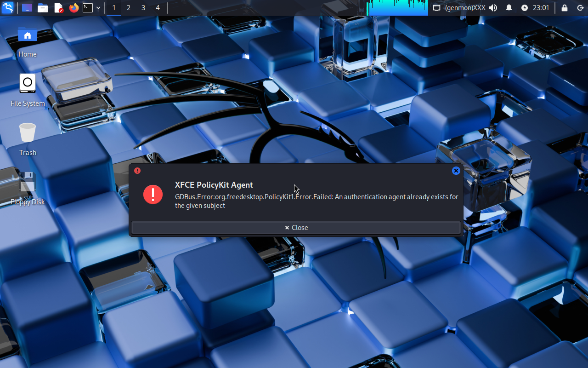
Task: Launch the text editor panel icon
Action: [58, 8]
